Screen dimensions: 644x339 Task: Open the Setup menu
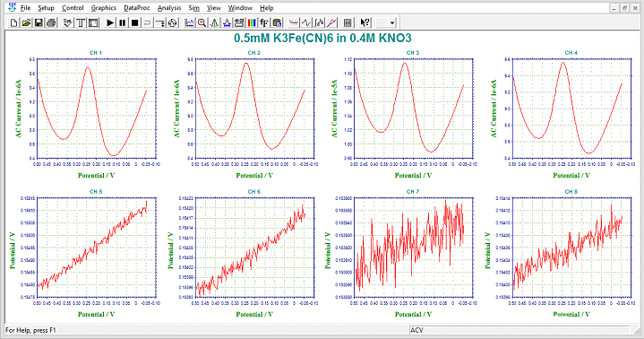46,8
